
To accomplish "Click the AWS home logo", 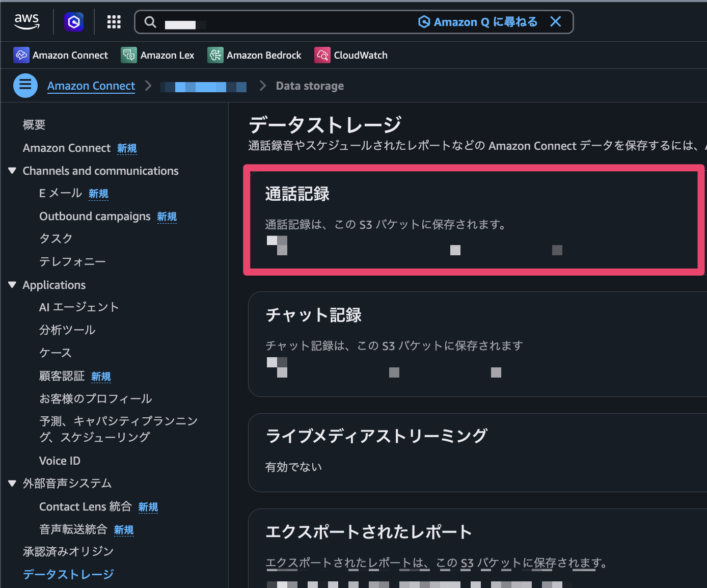I will coord(26,21).
